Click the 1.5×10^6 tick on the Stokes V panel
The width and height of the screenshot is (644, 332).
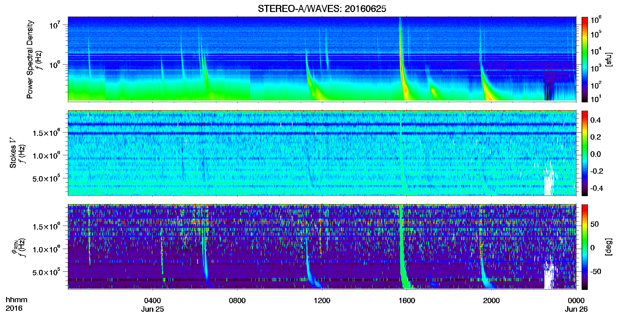pyautogui.click(x=46, y=133)
